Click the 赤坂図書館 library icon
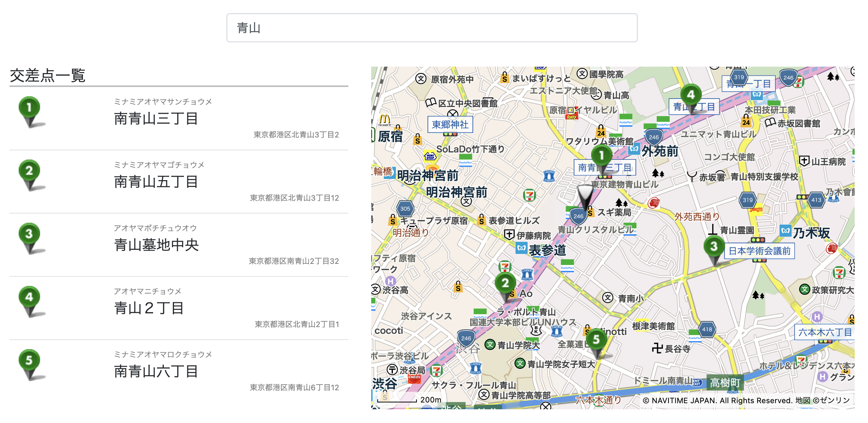Viewport: 868px width, 423px height. (x=770, y=123)
